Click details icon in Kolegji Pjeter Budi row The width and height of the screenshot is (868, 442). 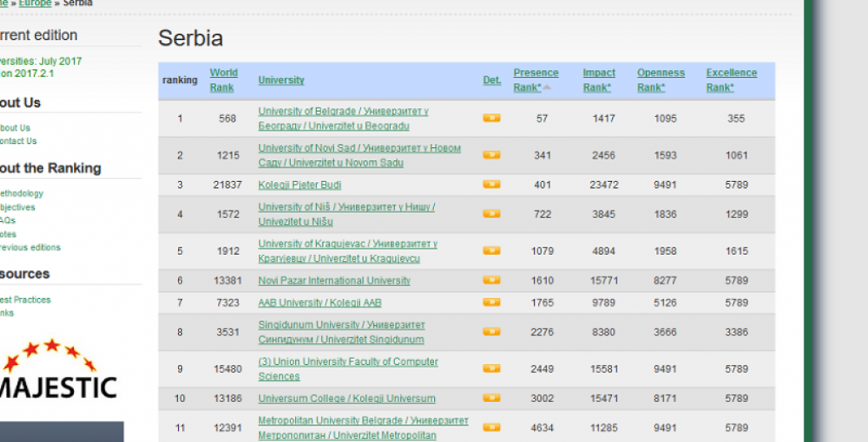pyautogui.click(x=491, y=185)
